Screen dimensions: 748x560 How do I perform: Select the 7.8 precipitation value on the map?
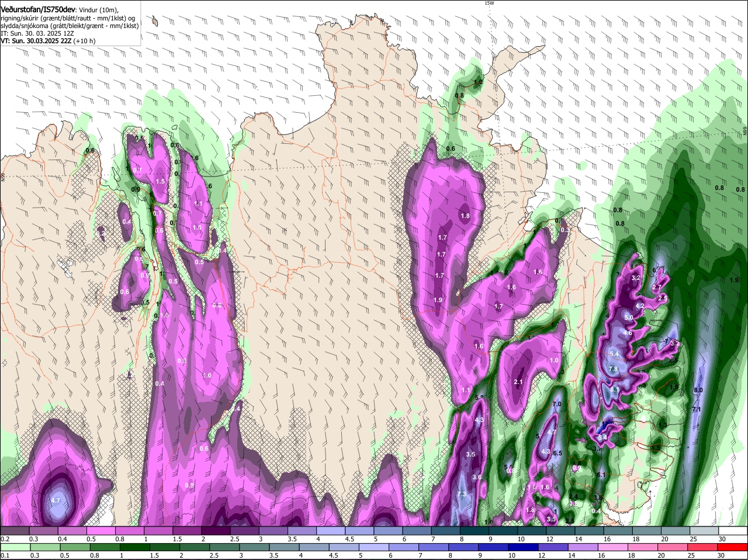[613, 369]
